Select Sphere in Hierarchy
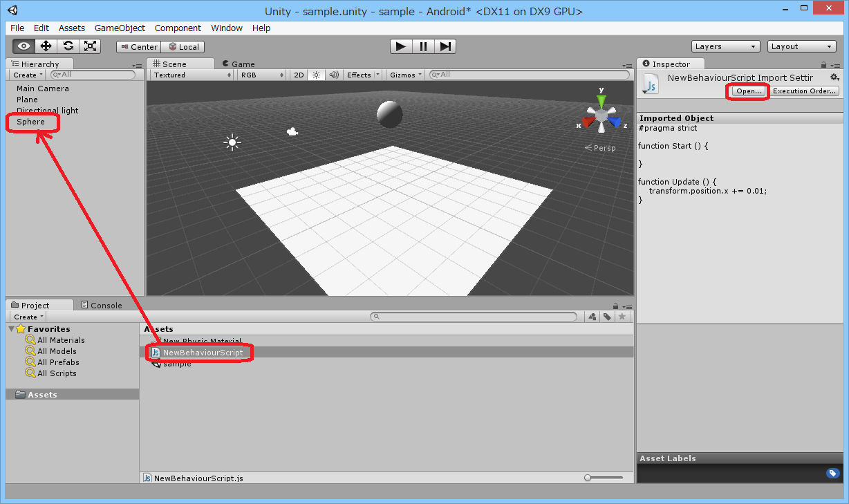Image resolution: width=849 pixels, height=504 pixels. click(x=30, y=122)
